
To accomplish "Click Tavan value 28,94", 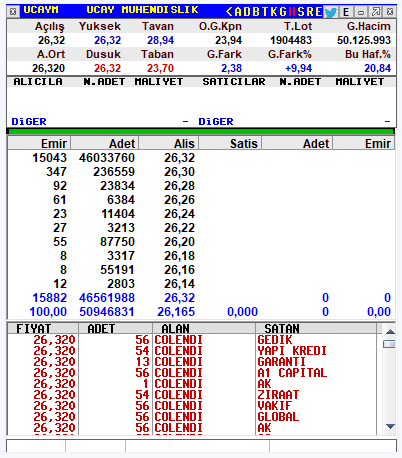I will (160, 40).
